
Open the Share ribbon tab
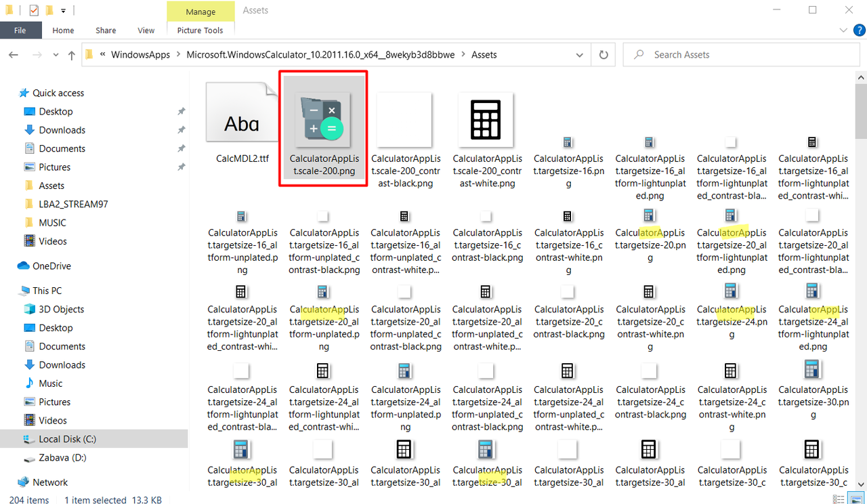point(106,30)
